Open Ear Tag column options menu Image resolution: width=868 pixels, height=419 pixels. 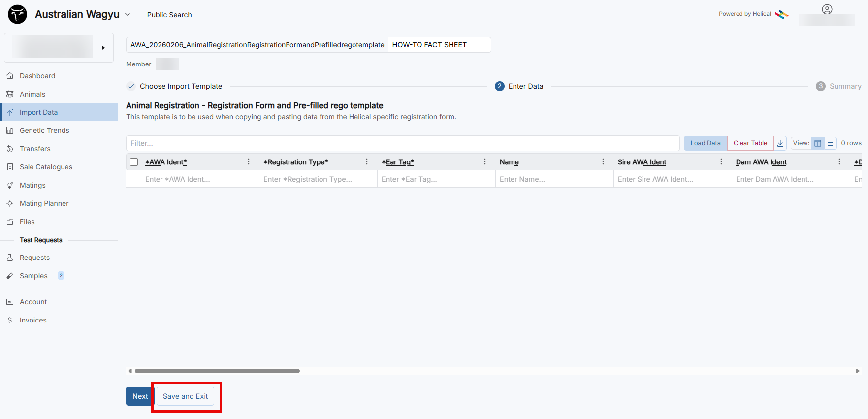click(485, 162)
